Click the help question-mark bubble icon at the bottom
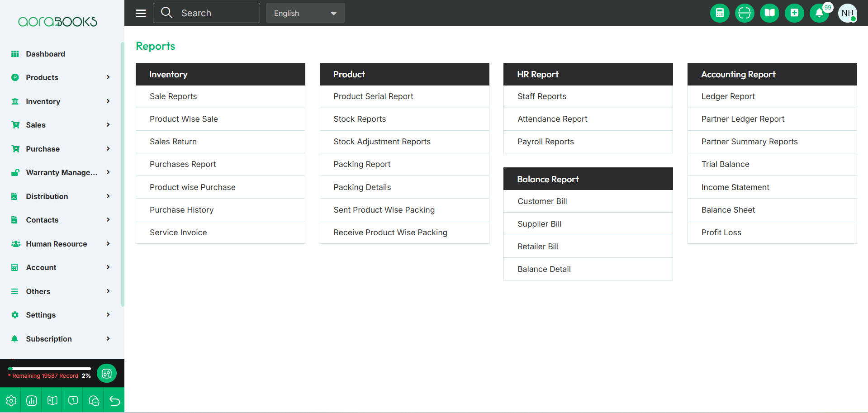Viewport: 868px width, 413px height. coord(73,401)
